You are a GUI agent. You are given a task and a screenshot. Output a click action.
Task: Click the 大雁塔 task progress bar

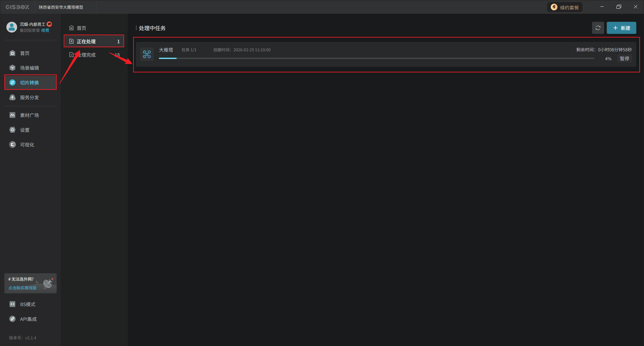(376, 58)
